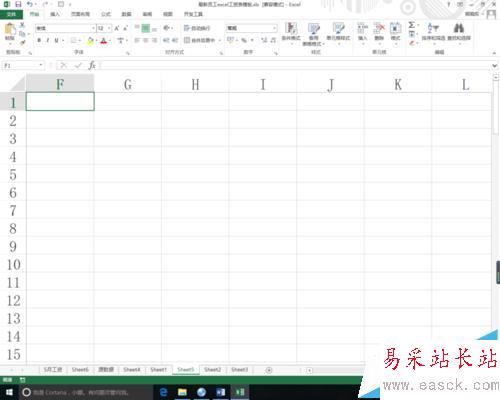Open the font color dropdown arrow
The height and width of the screenshot is (400, 500).
[110, 41]
